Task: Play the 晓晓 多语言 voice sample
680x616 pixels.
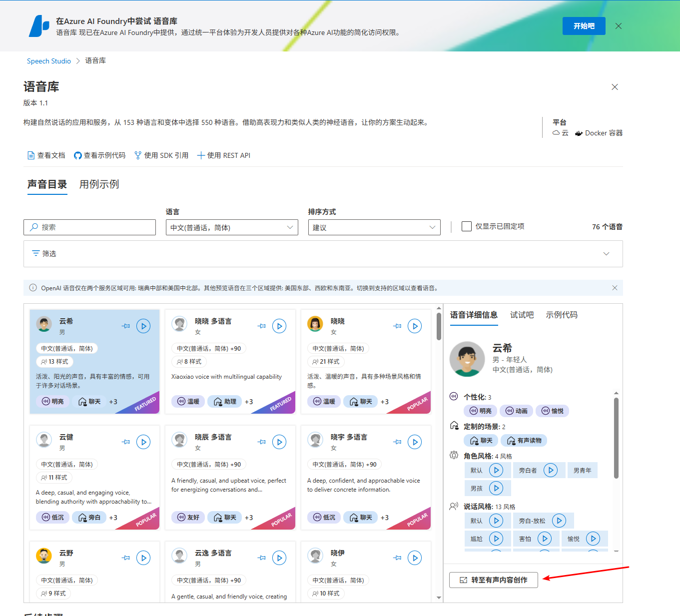Action: click(279, 326)
